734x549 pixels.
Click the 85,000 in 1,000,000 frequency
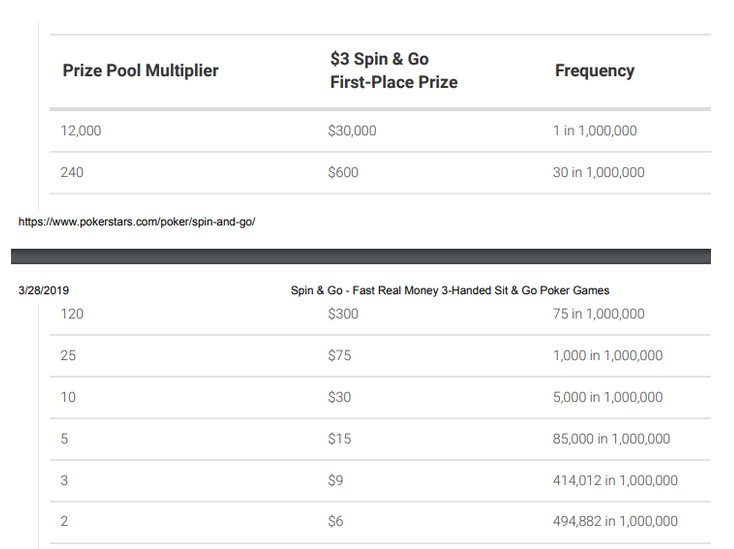611,439
